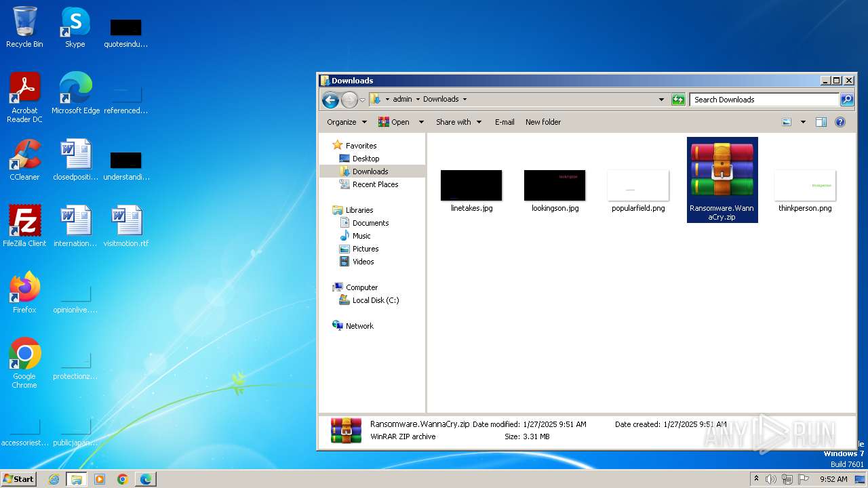Launch Google Chrome desktop shortcut
This screenshot has height=488, width=868.
click(x=24, y=363)
